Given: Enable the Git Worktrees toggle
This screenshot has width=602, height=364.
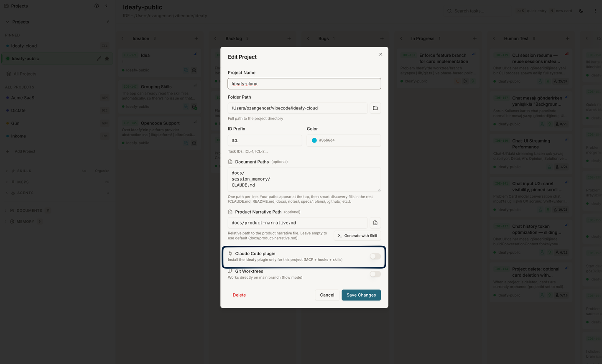Looking at the screenshot, I should coord(375,274).
